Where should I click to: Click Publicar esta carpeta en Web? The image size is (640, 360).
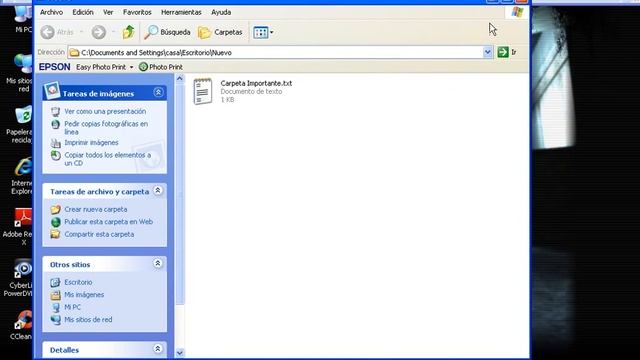(x=109, y=222)
